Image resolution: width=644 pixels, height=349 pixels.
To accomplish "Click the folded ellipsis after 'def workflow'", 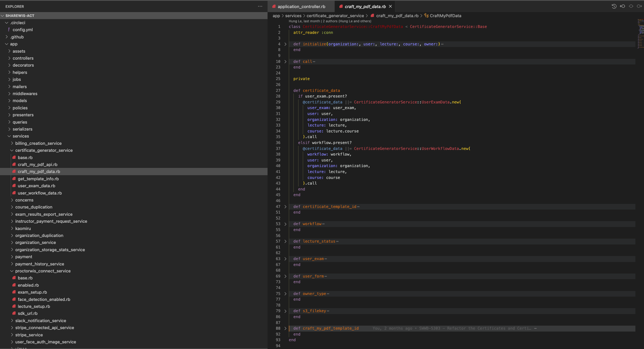I will tap(323, 224).
